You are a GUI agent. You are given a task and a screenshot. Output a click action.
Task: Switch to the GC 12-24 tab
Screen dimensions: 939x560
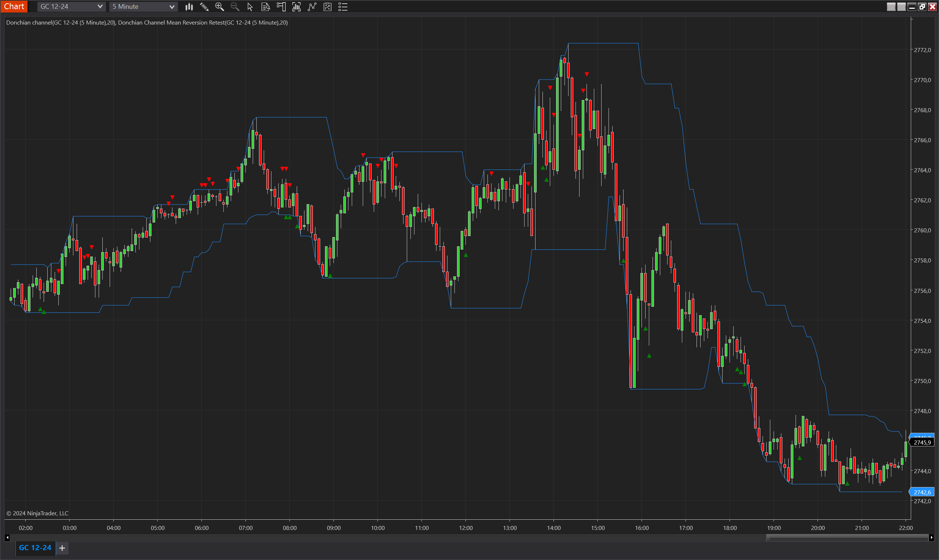(x=35, y=548)
